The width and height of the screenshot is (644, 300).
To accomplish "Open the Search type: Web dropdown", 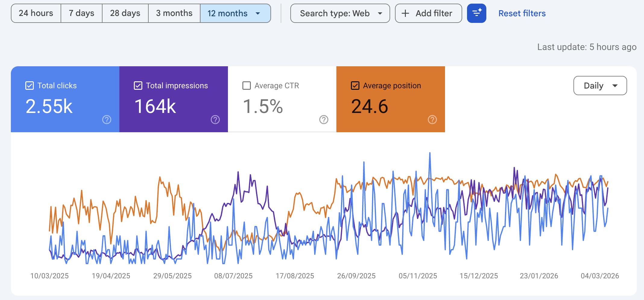I will point(340,13).
